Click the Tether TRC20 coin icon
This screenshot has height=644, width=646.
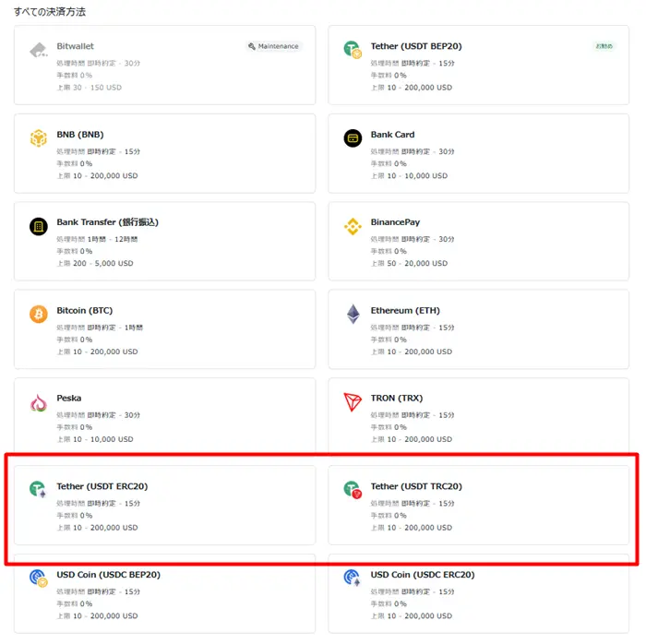click(x=353, y=490)
